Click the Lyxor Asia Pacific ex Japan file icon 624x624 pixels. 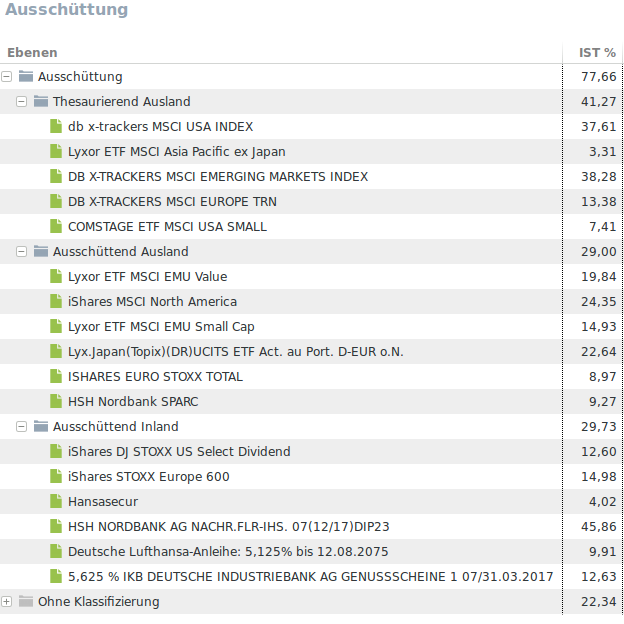(x=56, y=151)
